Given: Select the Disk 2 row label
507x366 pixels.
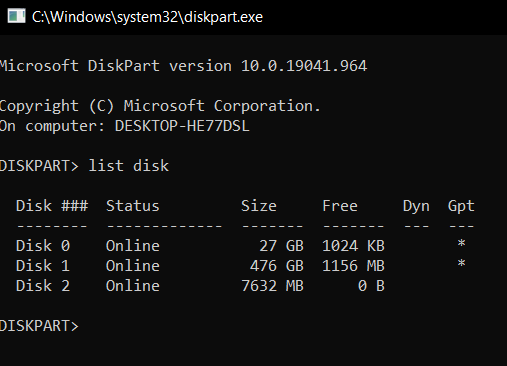Looking at the screenshot, I should [x=43, y=286].
